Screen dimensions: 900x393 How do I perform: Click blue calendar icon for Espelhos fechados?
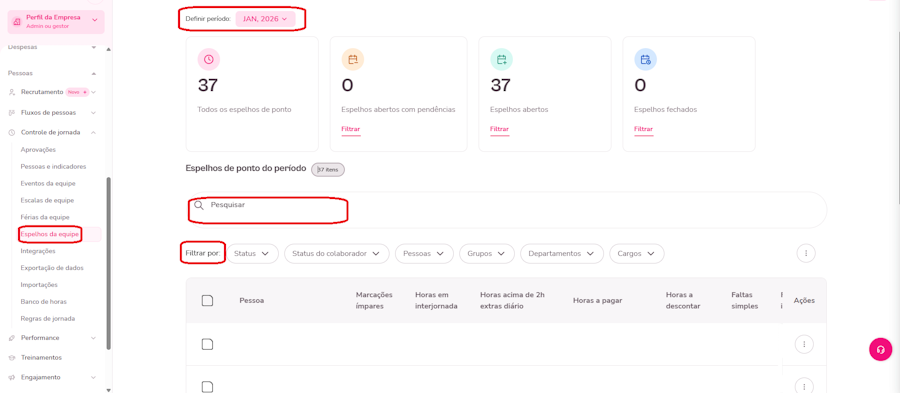(x=646, y=59)
